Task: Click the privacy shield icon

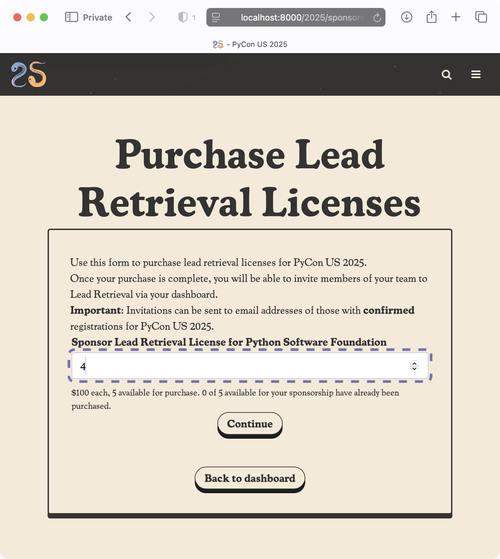Action: (x=183, y=17)
